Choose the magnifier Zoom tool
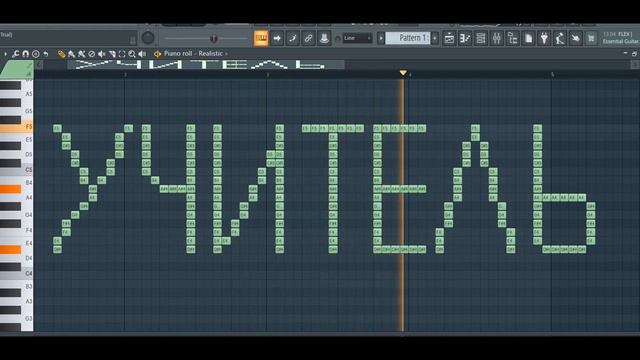Screen dimensions: 640x360 click(132, 54)
